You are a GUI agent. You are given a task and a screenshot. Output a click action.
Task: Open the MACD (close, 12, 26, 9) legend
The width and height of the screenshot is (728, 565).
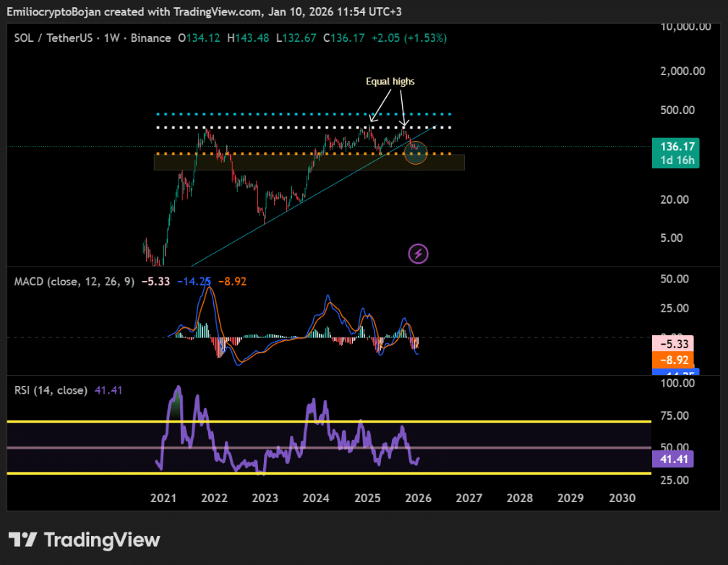[74, 281]
